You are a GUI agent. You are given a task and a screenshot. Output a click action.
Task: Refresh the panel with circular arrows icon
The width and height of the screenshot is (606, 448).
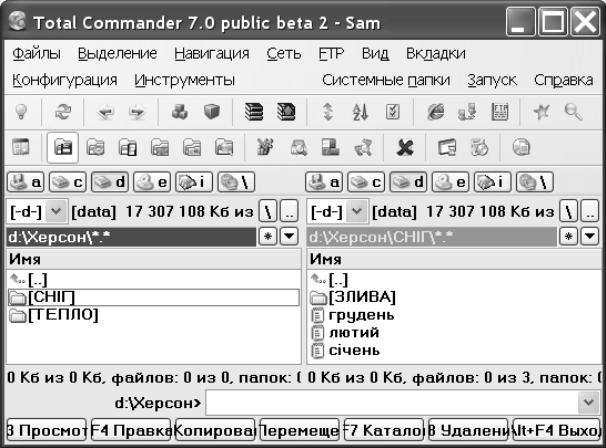click(63, 112)
